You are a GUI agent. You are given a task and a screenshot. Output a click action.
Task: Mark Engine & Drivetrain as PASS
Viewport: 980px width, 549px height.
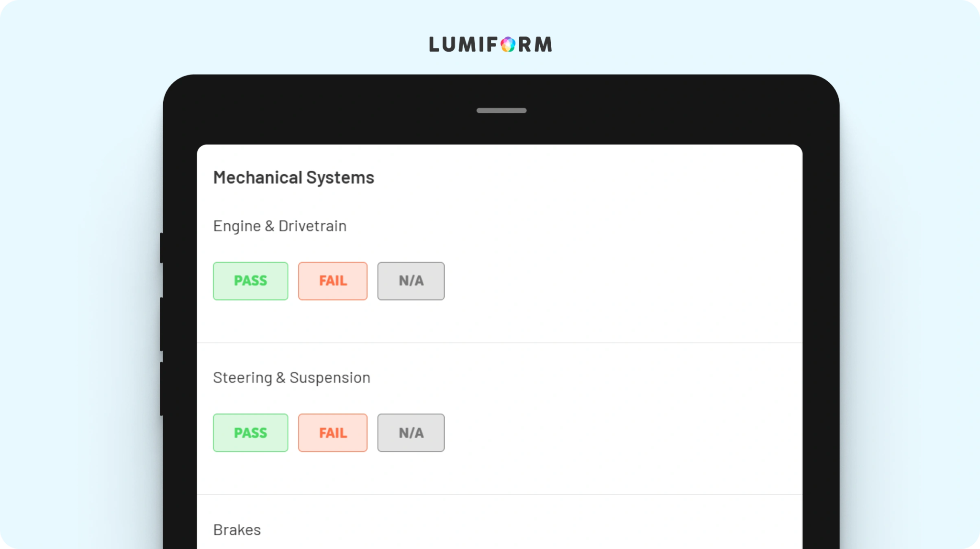(x=251, y=281)
